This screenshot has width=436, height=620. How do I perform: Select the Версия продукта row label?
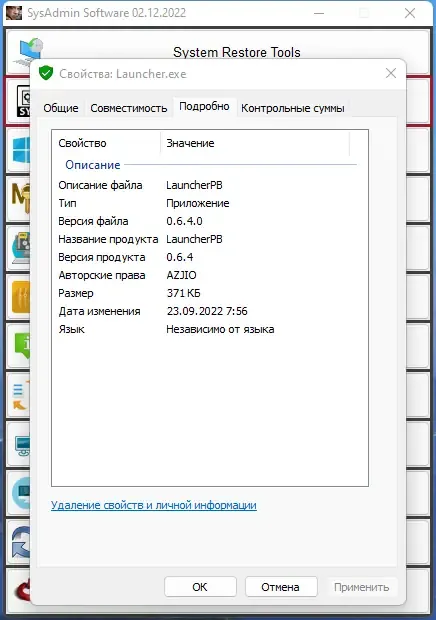(x=102, y=257)
